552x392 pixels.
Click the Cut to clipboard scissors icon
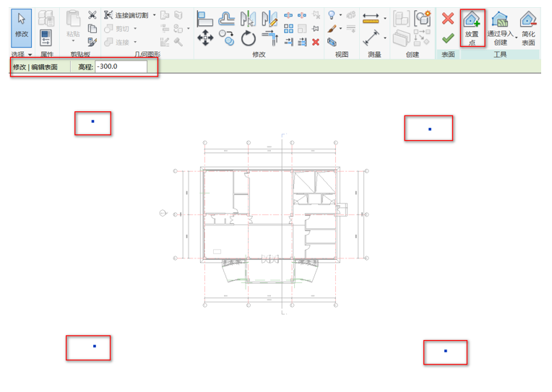(92, 15)
